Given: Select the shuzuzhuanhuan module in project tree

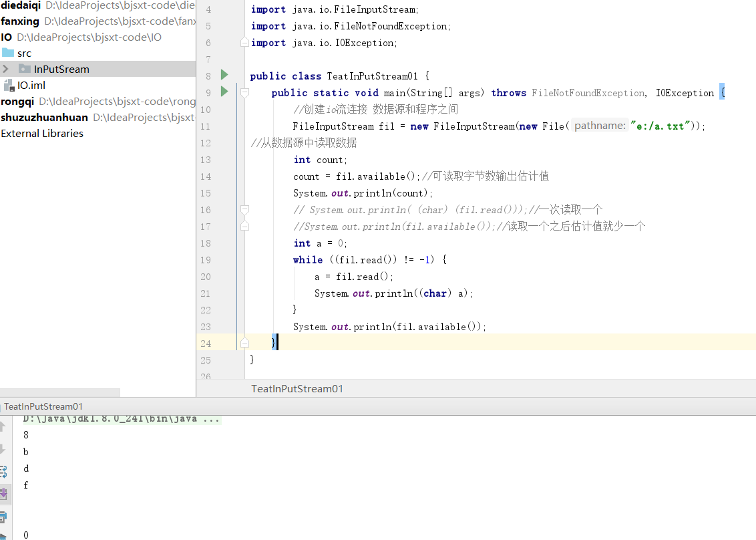Looking at the screenshot, I should pos(98,117).
